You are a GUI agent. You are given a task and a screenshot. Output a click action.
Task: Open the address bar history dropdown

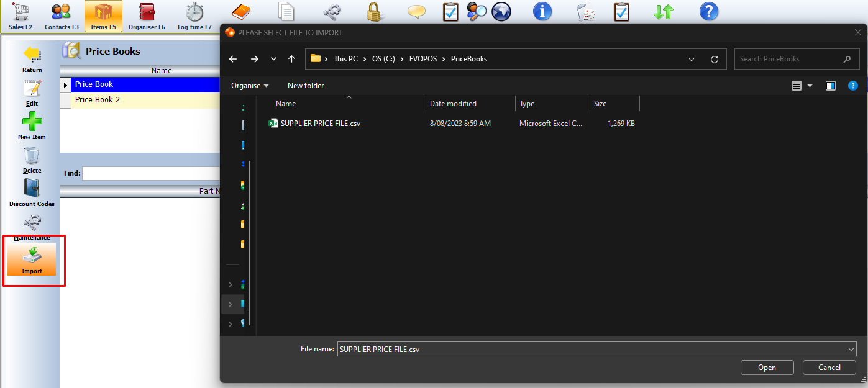[x=692, y=59]
